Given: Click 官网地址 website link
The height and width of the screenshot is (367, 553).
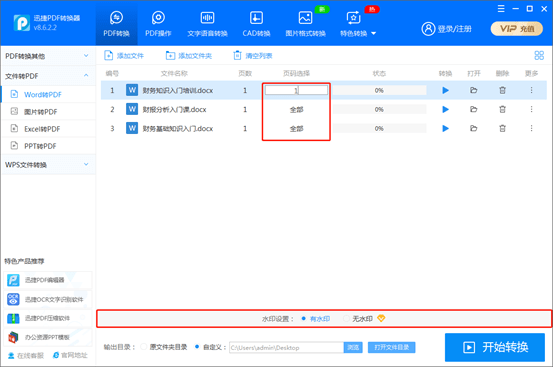Looking at the screenshot, I should tap(70, 355).
